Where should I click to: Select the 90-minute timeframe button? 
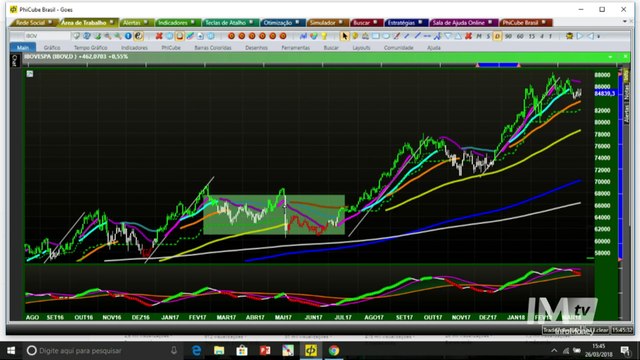point(508,36)
